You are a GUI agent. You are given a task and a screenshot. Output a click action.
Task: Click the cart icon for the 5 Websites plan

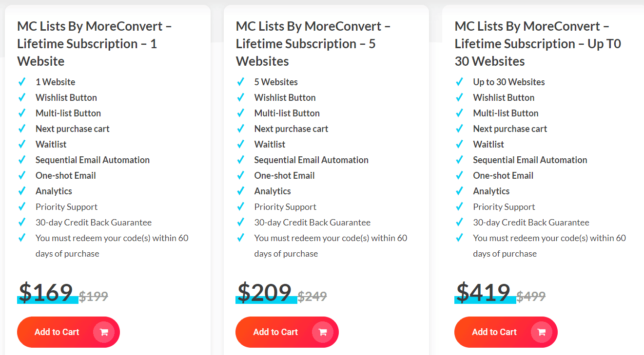click(x=323, y=332)
